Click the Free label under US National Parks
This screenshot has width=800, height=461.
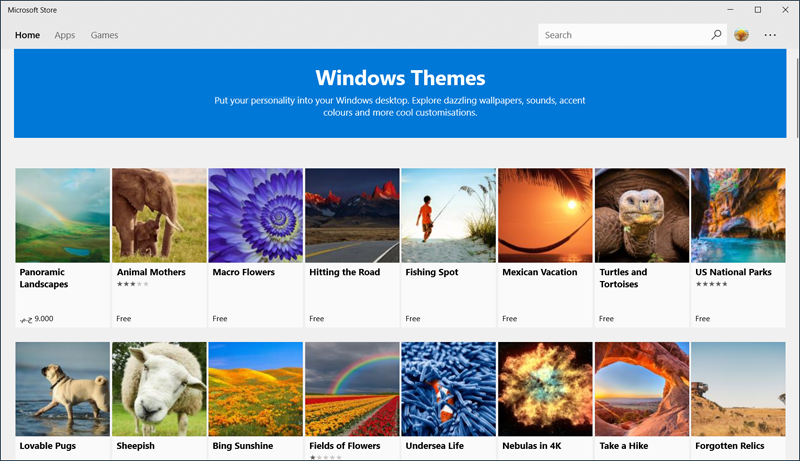pos(703,319)
